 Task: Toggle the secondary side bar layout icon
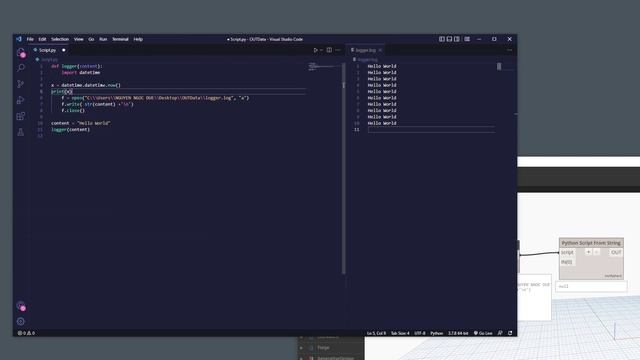(456, 39)
